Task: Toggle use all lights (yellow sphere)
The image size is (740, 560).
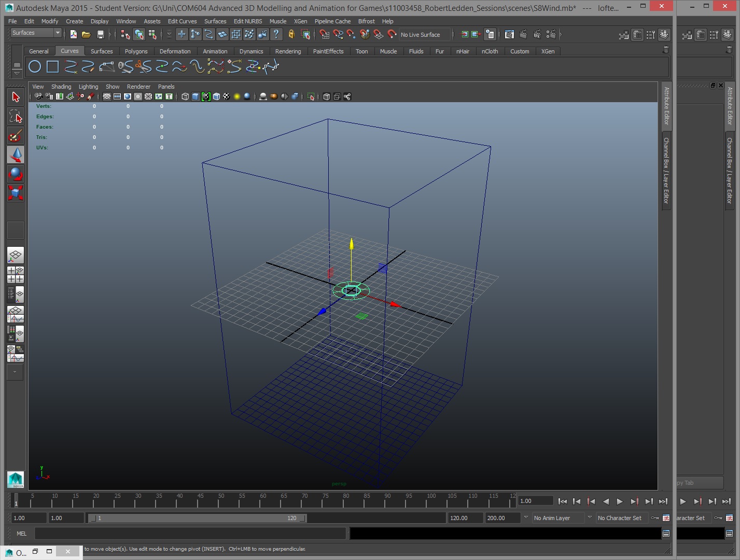Action: 237,96
